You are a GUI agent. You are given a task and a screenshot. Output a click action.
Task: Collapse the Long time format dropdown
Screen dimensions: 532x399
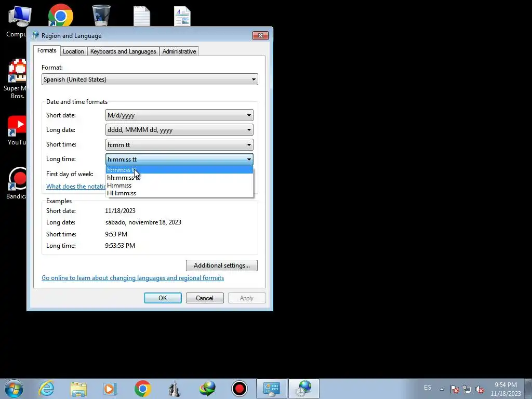click(x=179, y=159)
